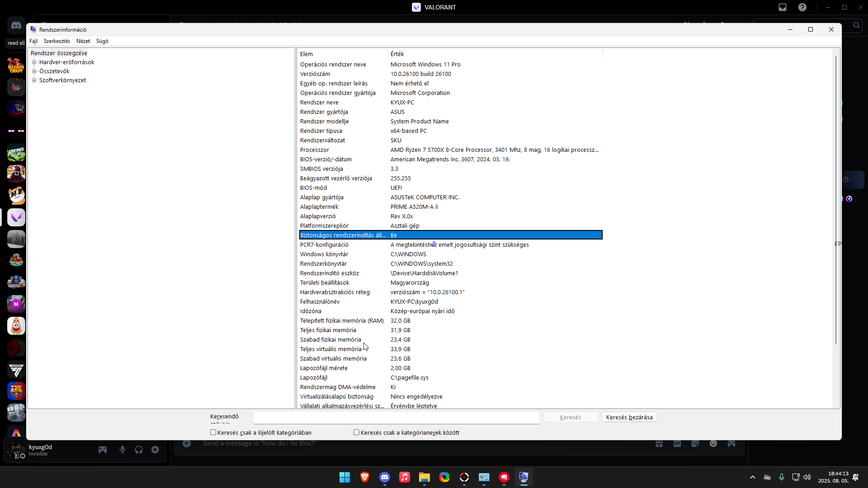868x488 pixels.
Task: Click the Elem column header
Action: (342, 54)
